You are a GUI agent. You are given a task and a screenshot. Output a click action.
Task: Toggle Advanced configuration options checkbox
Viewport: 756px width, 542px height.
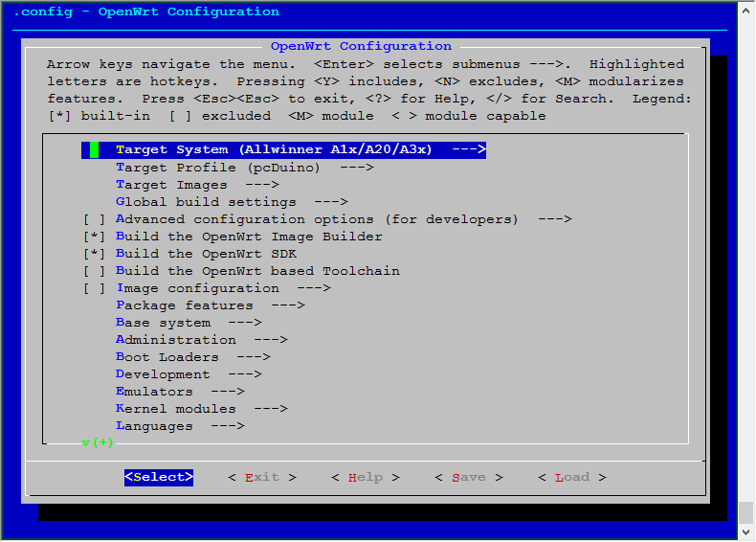click(x=94, y=219)
